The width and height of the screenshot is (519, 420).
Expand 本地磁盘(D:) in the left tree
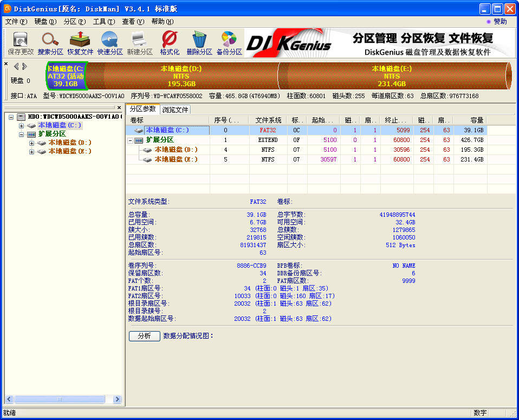32,143
